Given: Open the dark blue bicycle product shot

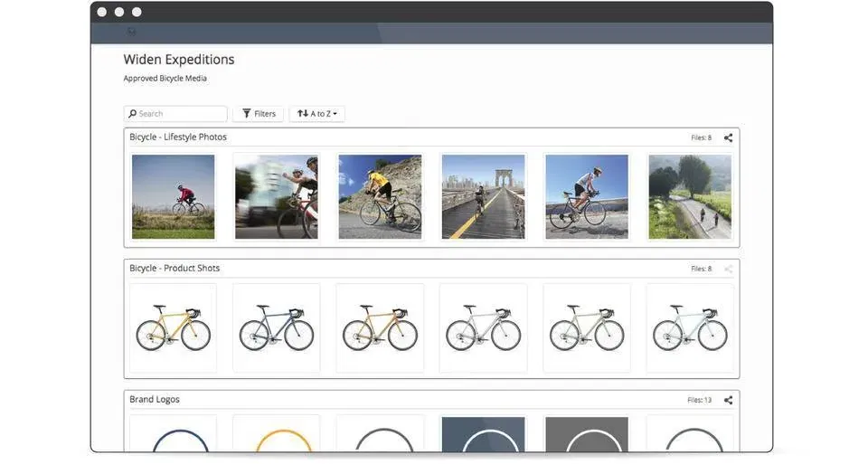Looking at the screenshot, I should tap(277, 327).
